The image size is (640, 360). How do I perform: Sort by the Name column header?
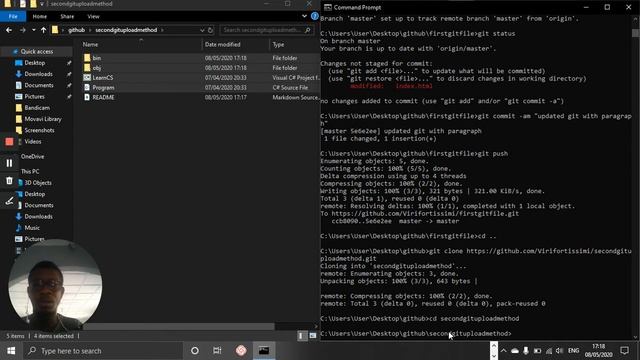[90, 44]
